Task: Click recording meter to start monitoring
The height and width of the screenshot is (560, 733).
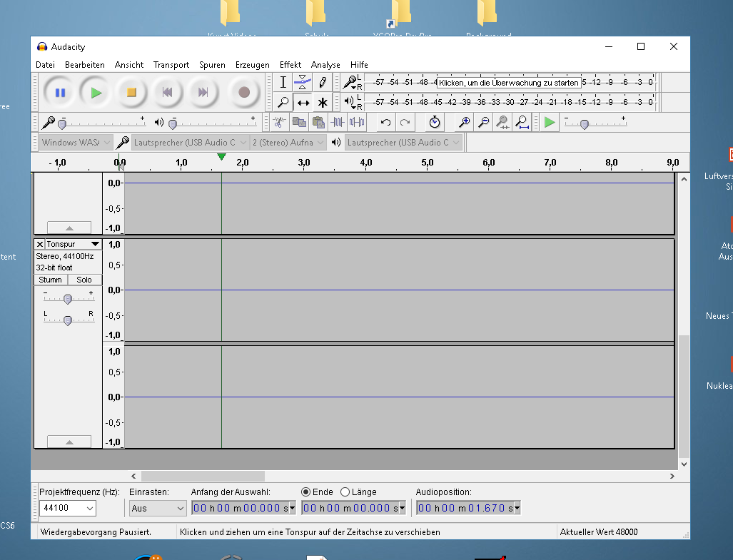Action: point(510,83)
